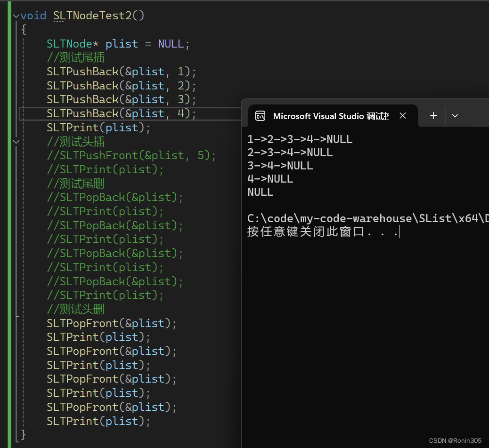This screenshot has width=489, height=448.
Task: Click the console icon on the terminal tab
Action: (260, 116)
